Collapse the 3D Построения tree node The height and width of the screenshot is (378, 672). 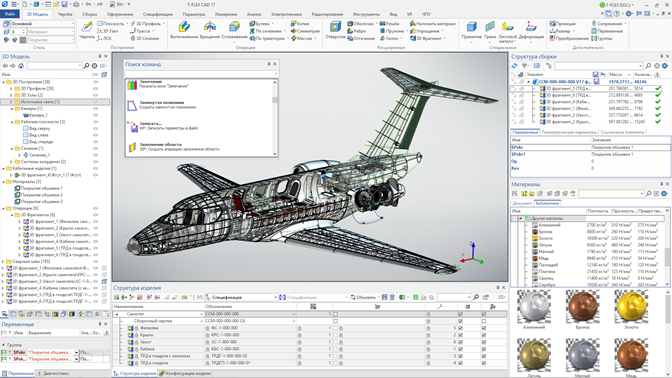[3, 82]
